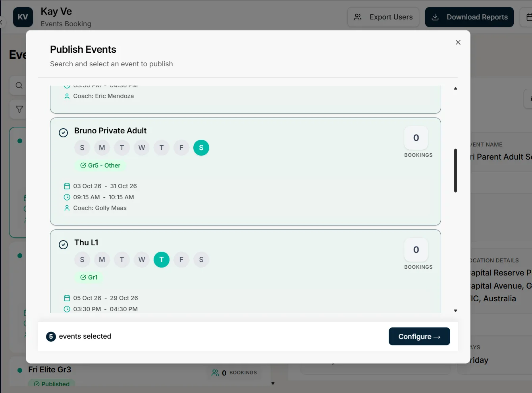Click the bookings count on Bruno Private Adult
This screenshot has width=532, height=393.
pyautogui.click(x=416, y=138)
